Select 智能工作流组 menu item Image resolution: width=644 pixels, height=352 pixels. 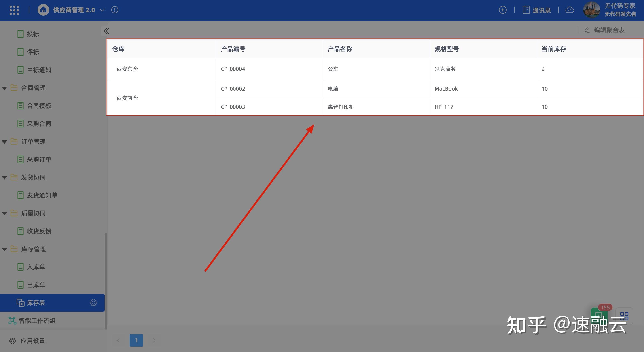[x=37, y=321]
